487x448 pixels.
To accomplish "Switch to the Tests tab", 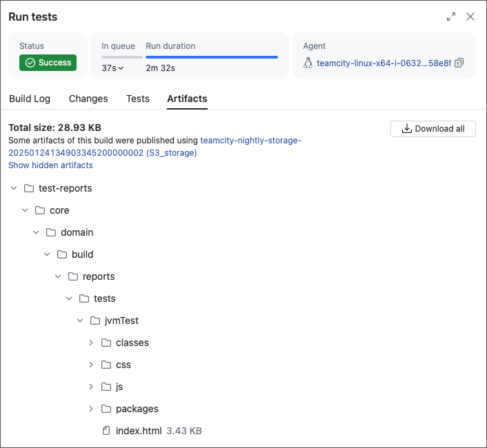I will [137, 99].
